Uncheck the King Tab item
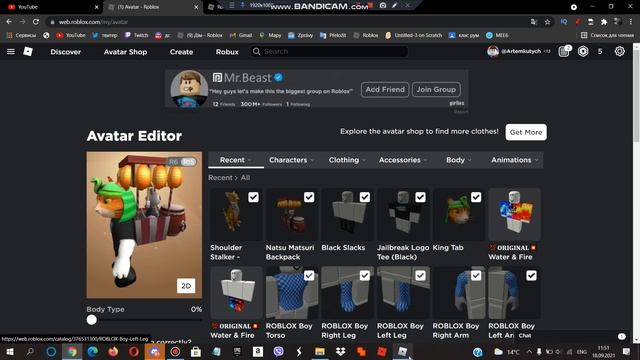Screen dimensions: 640x360 476,197
